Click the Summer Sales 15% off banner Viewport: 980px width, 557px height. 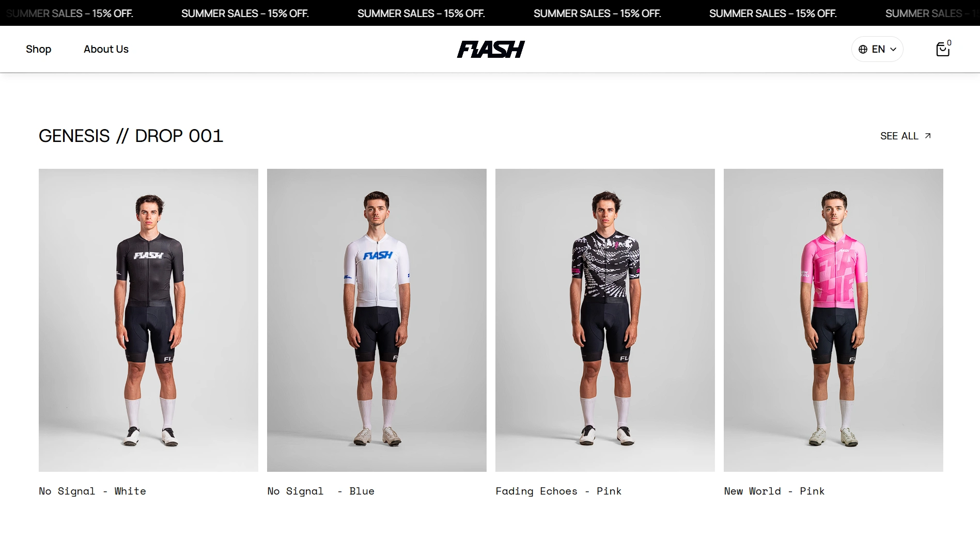[x=490, y=13]
